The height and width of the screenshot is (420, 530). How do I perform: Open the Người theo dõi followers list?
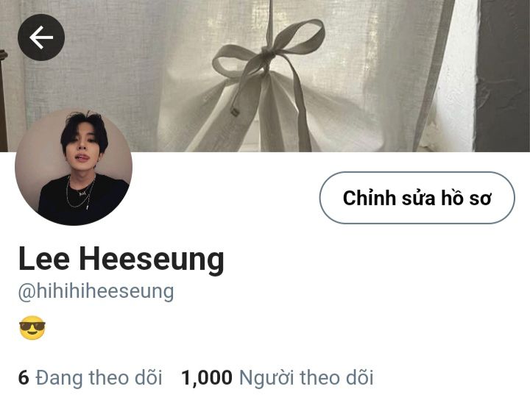pos(278,378)
